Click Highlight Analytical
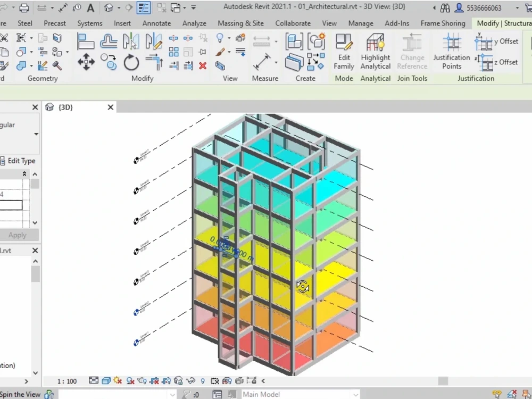 click(375, 52)
